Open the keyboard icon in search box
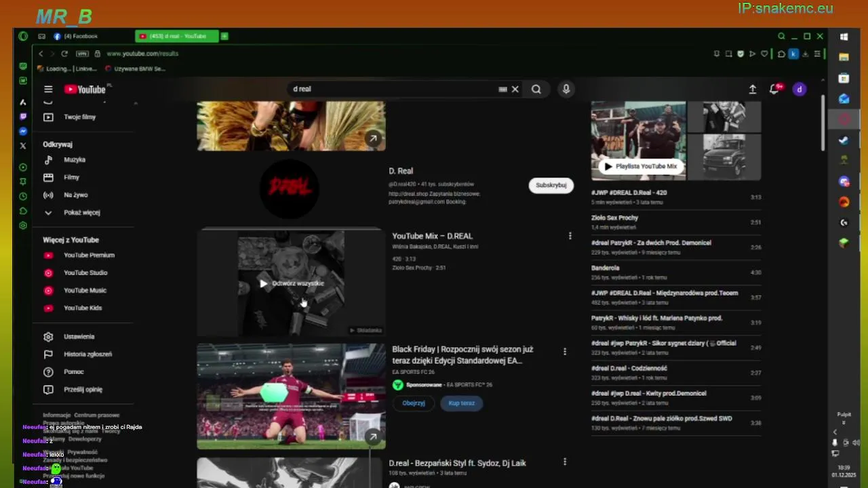 point(502,89)
